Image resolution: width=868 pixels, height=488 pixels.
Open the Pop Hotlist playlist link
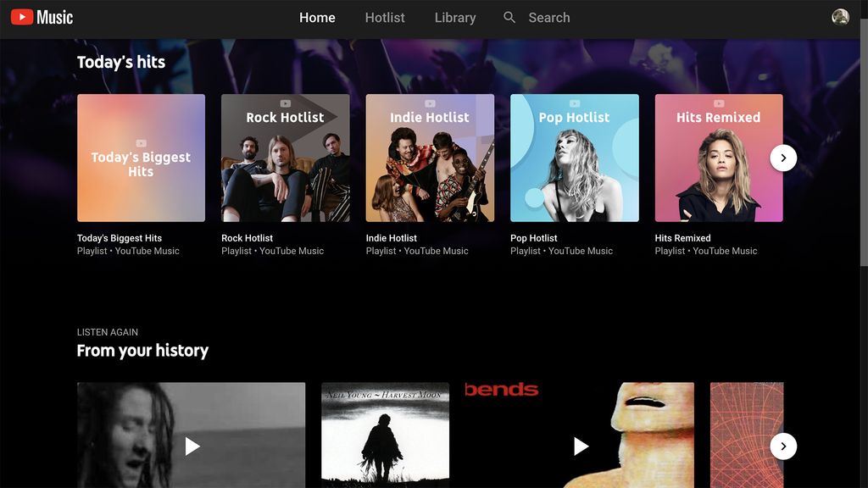[x=533, y=238]
